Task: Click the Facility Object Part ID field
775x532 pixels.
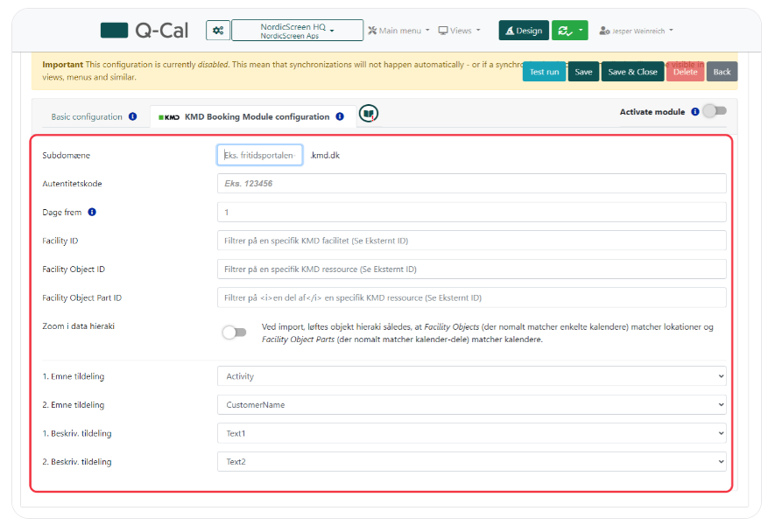Action: (x=471, y=297)
